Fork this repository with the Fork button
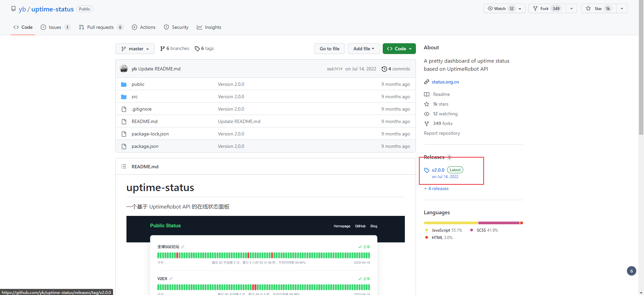Screen dimensions: 644x295 547,8
